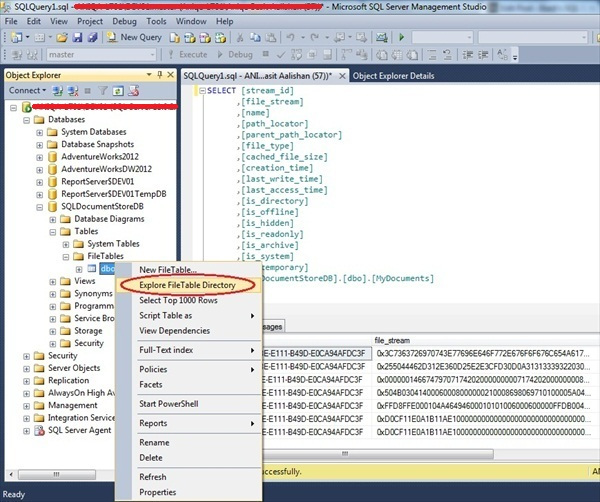Click the AdventureWorks2012 database icon

[x=54, y=157]
